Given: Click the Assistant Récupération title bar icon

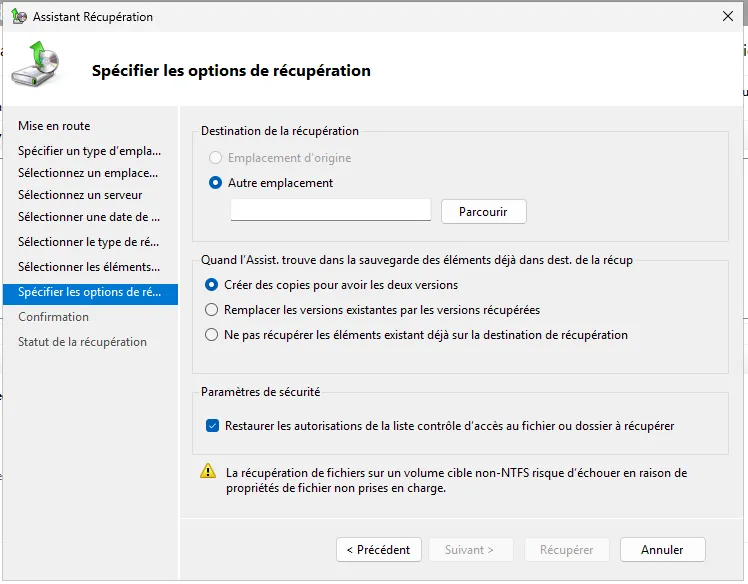Looking at the screenshot, I should (18, 17).
